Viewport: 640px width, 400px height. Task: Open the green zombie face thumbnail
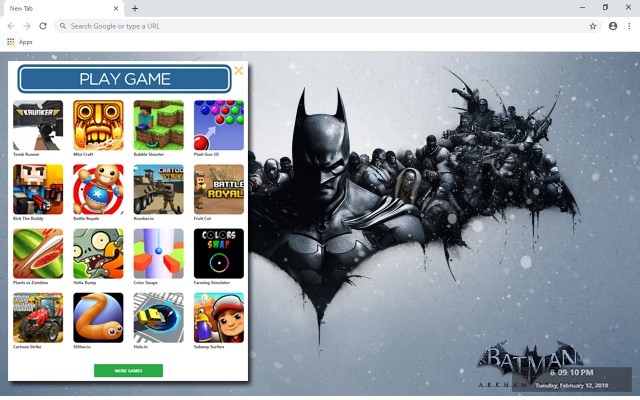pyautogui.click(x=98, y=253)
